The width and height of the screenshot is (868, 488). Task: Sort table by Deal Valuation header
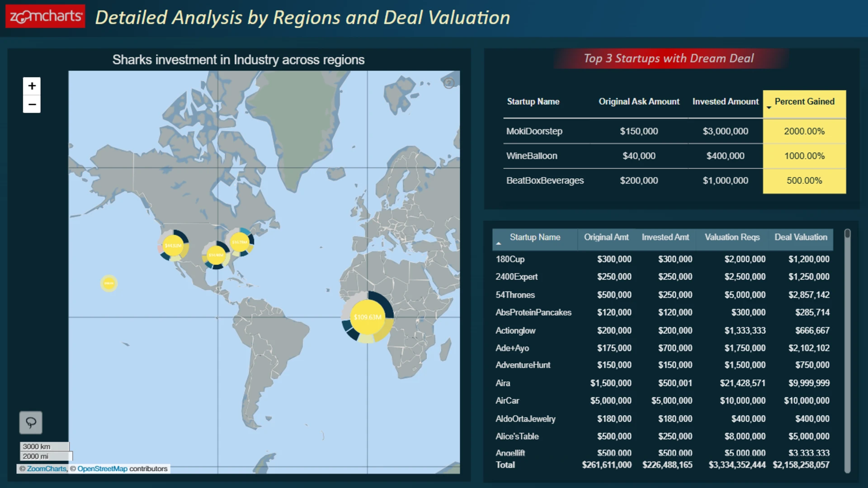coord(801,237)
